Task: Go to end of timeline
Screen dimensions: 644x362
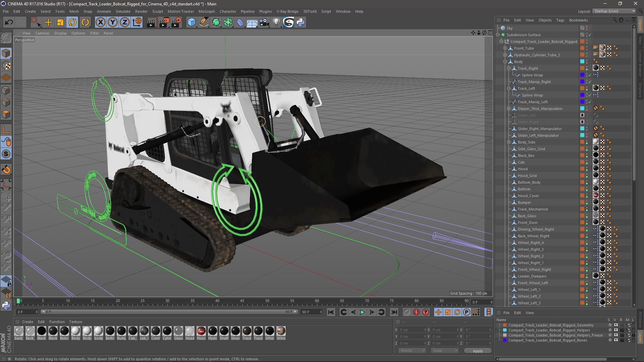Action: point(394,312)
